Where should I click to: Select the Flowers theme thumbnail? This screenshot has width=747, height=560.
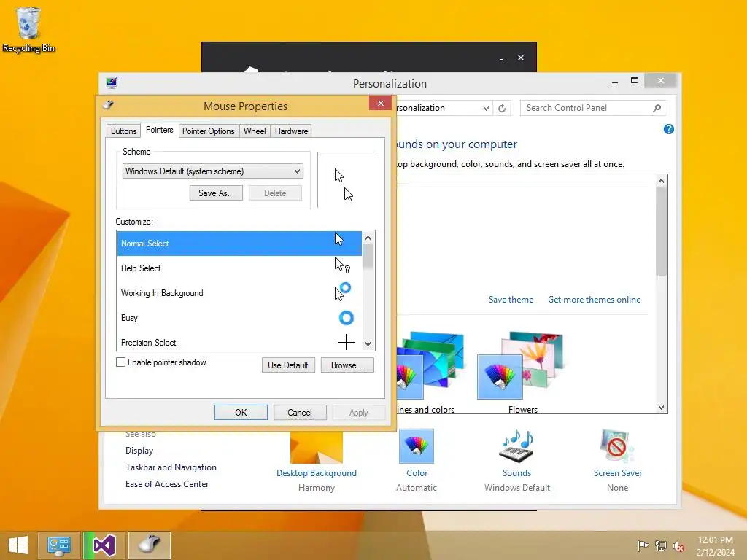coord(521,365)
